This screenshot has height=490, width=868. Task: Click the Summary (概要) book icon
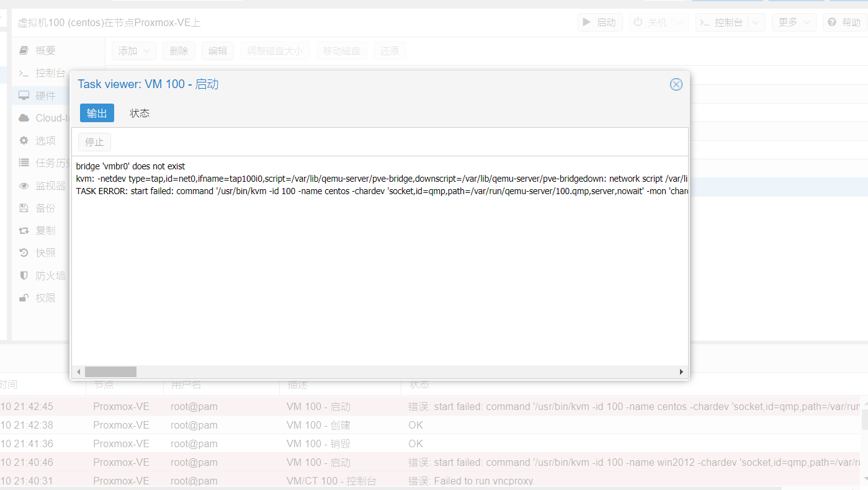[x=24, y=50]
